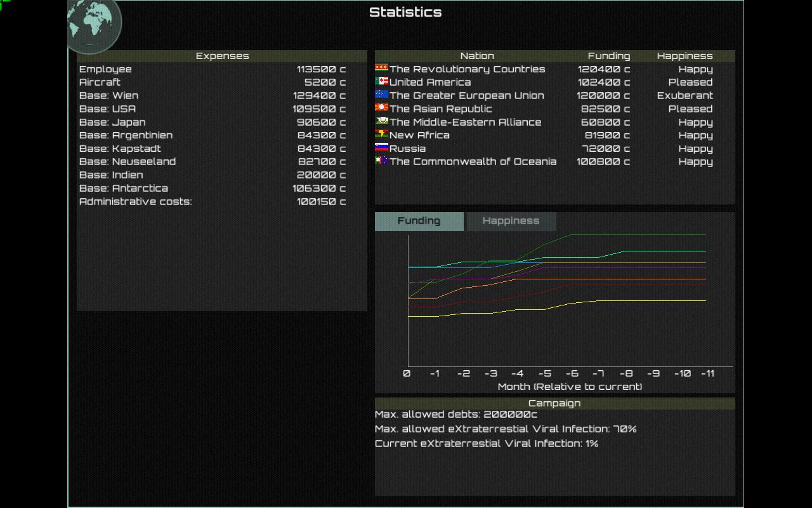Click the Funding column header
This screenshot has height=508, width=812.
point(609,56)
